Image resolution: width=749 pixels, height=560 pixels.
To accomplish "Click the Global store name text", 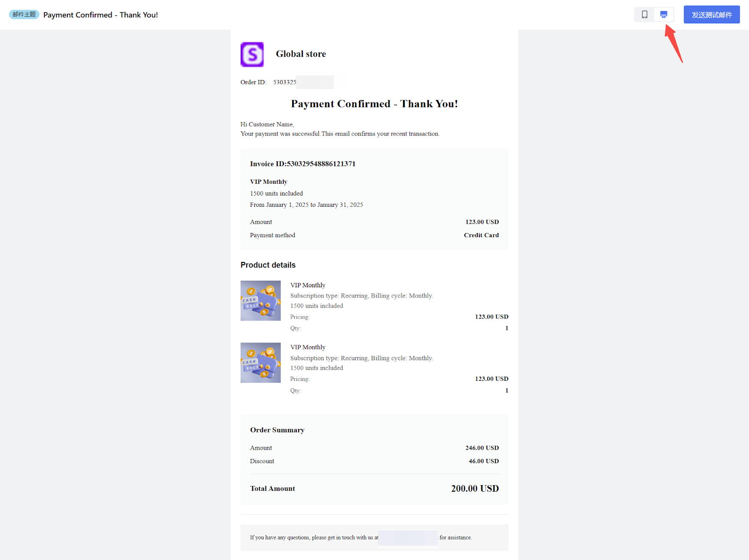I will click(x=301, y=54).
